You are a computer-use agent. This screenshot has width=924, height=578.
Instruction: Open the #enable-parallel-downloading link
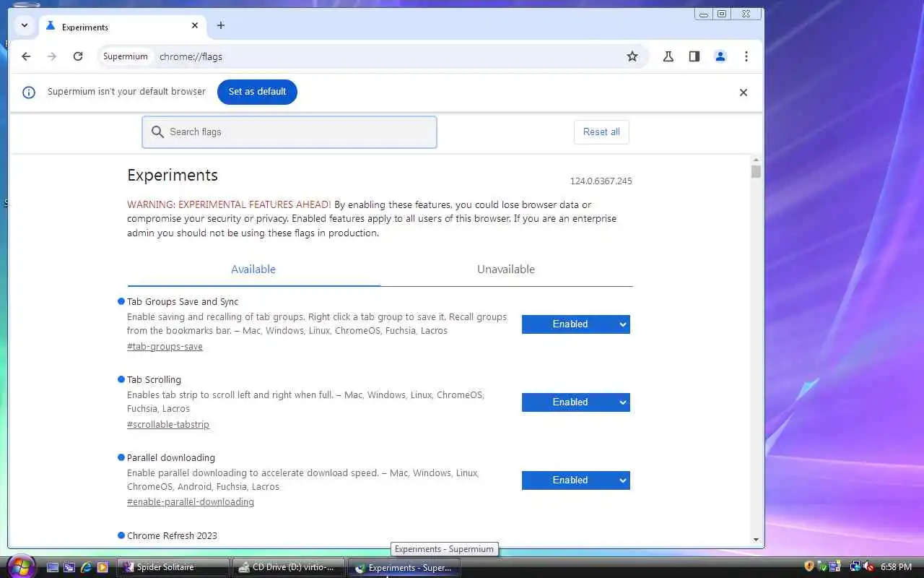tap(191, 502)
